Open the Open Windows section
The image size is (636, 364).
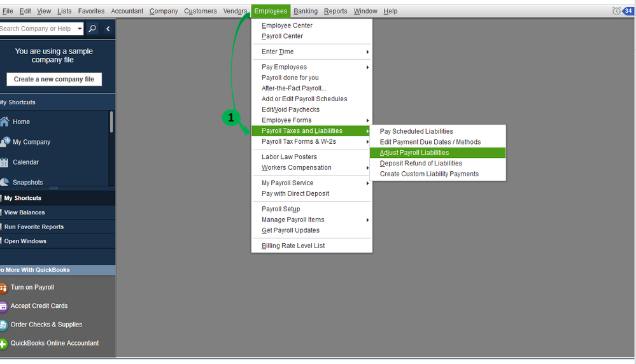57,241
